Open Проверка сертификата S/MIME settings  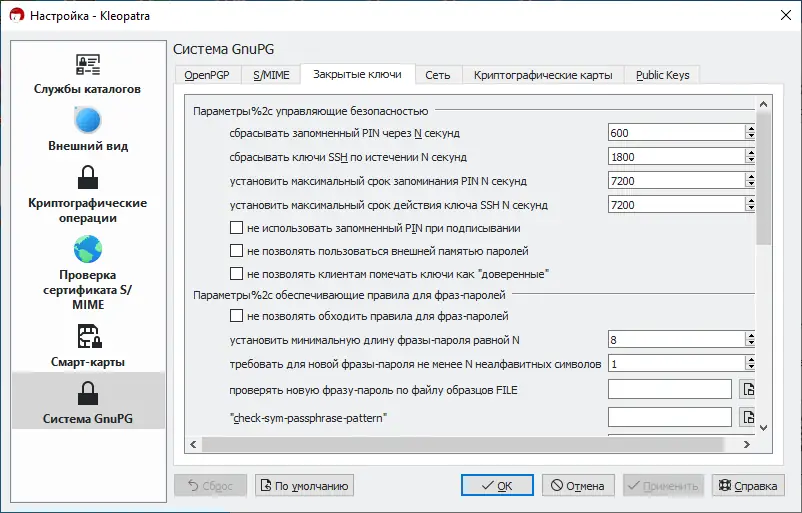click(88, 249)
